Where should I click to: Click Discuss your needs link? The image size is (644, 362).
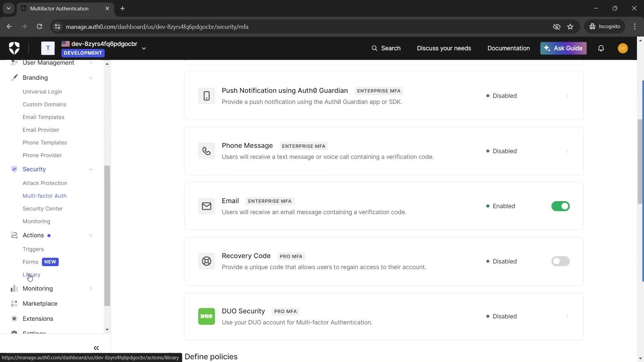[x=444, y=48]
